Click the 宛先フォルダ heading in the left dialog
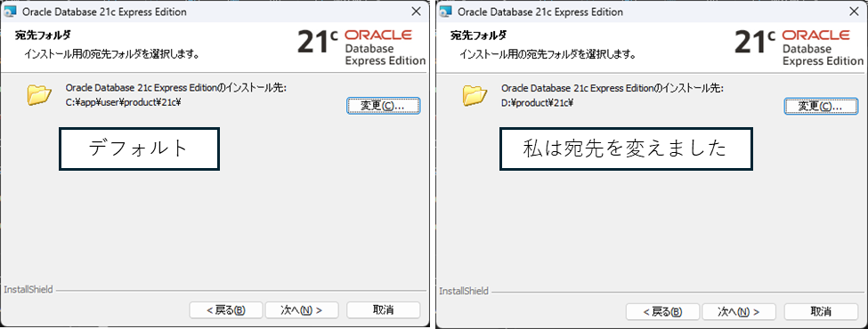868x329 pixels. [44, 36]
